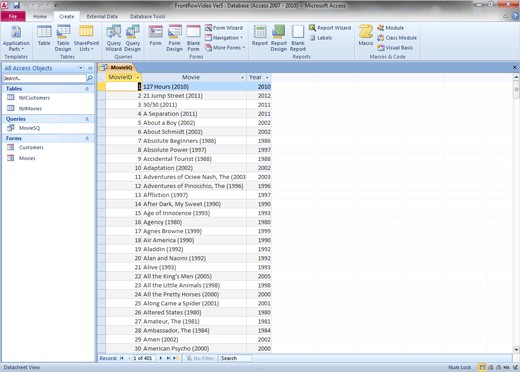Add a new blank record
This screenshot has width=520, height=372.
click(176, 358)
